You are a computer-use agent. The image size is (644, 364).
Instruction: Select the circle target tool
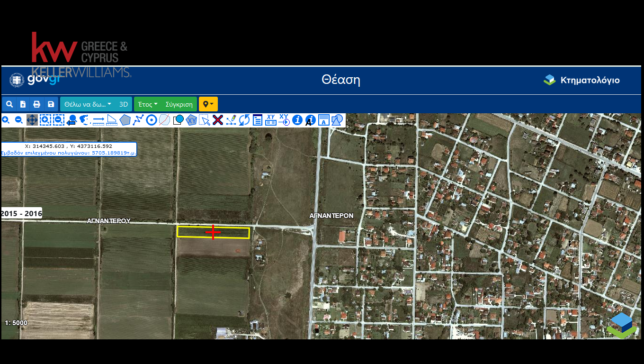point(151,120)
